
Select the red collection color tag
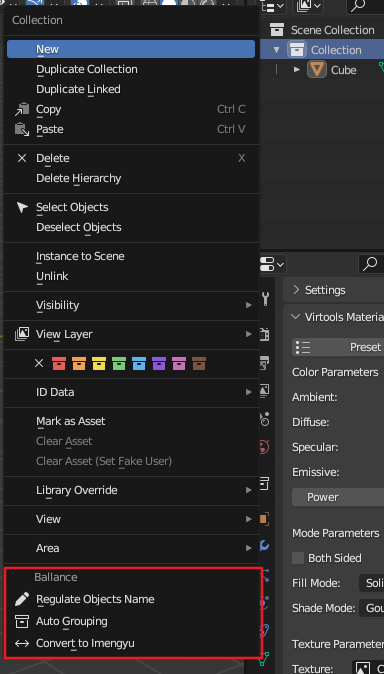[x=59, y=363]
